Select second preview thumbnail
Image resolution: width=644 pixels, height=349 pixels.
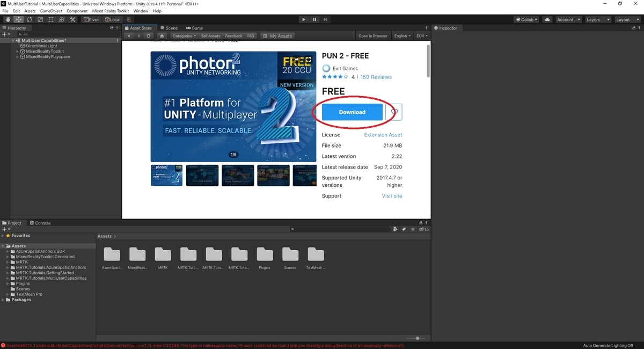tap(202, 175)
